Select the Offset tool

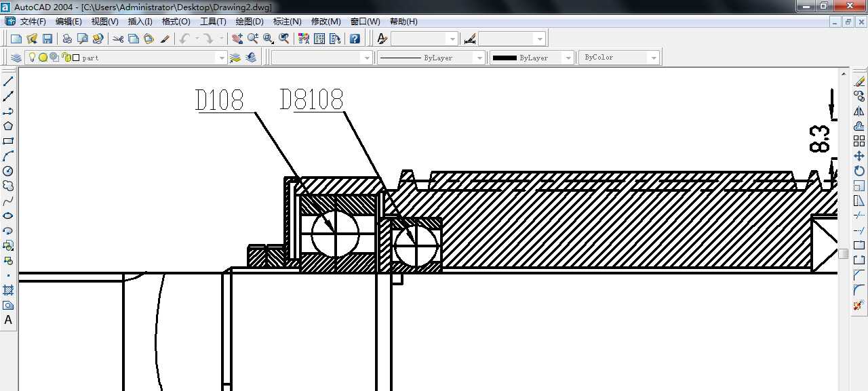[859, 126]
